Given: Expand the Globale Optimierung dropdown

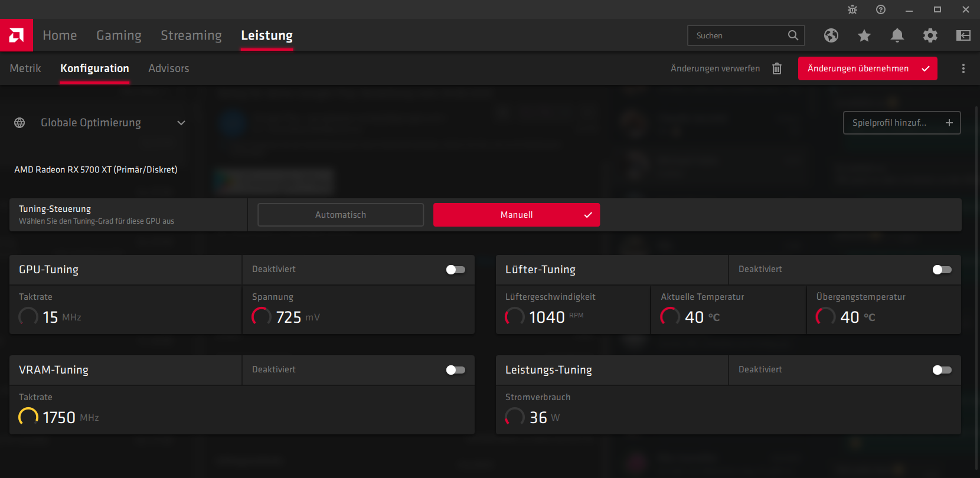Looking at the screenshot, I should pos(181,123).
